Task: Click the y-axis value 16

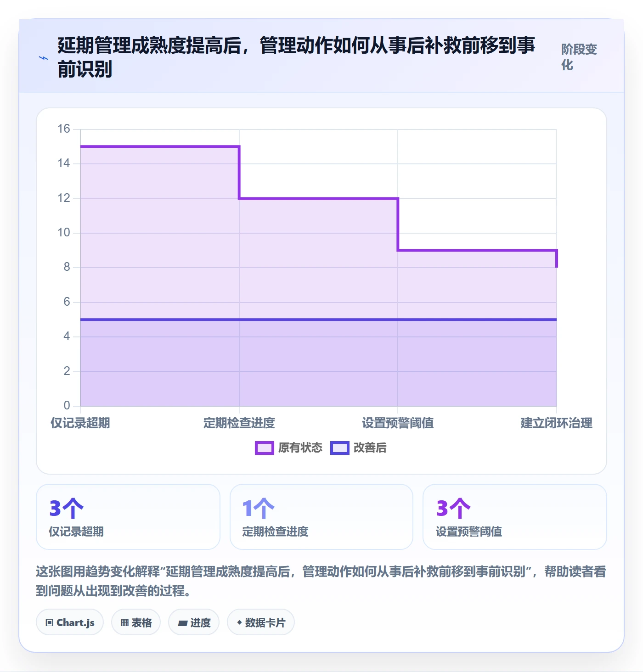Action: (x=64, y=129)
